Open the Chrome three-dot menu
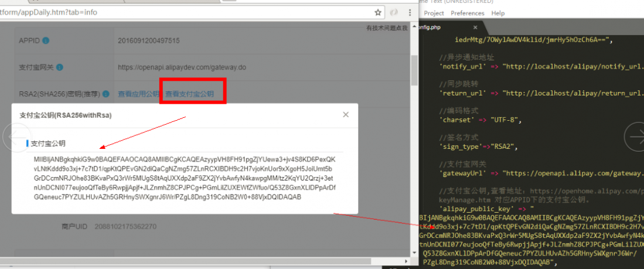The height and width of the screenshot is (269, 644). (x=410, y=13)
